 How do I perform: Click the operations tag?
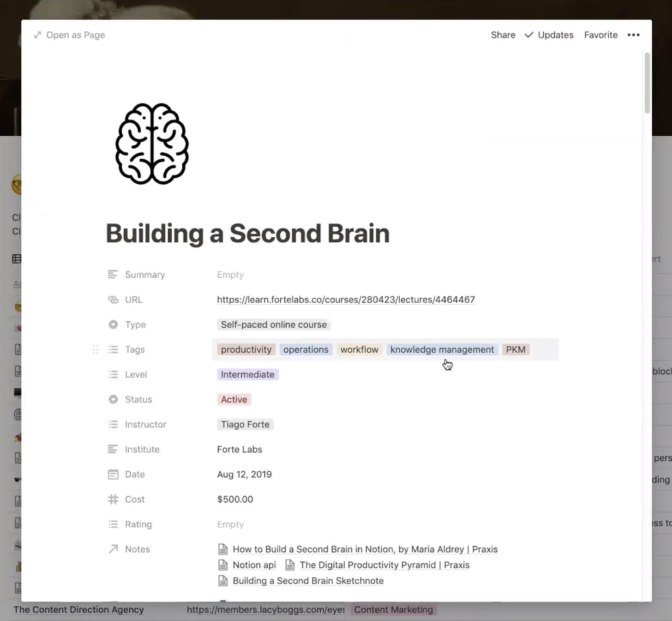point(306,350)
